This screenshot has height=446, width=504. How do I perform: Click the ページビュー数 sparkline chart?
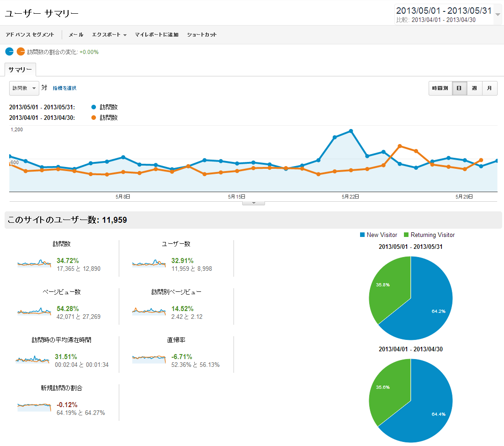pyautogui.click(x=34, y=312)
